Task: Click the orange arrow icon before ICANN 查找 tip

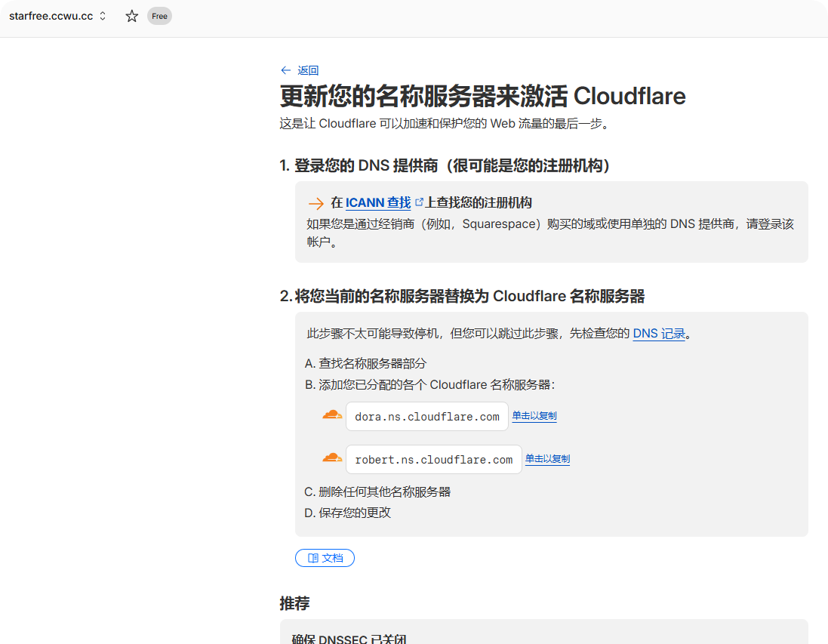Action: point(316,203)
